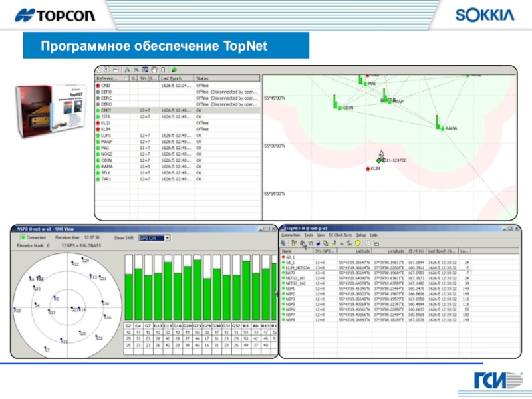Click the first toolbar icon under Connection menu
The image size is (532, 399).
click(x=284, y=243)
